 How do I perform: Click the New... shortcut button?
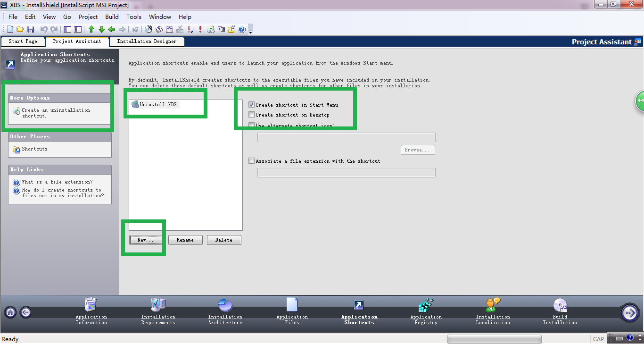pos(145,240)
